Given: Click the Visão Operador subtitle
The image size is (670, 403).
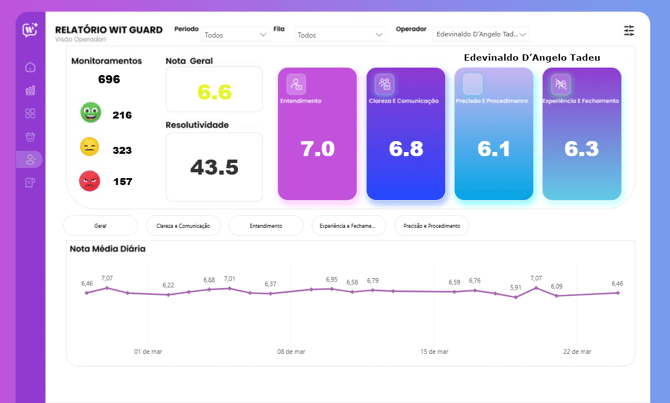Looking at the screenshot, I should 80,39.
